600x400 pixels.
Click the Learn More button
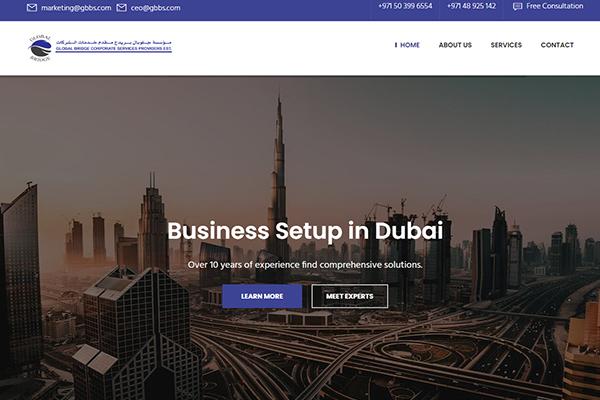(262, 296)
